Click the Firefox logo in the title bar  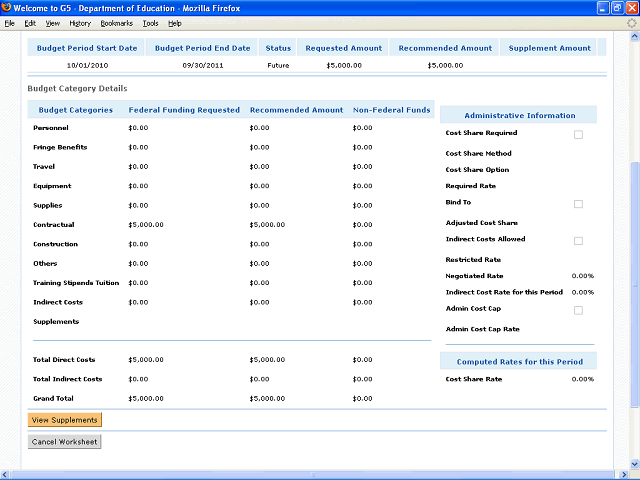(x=7, y=7)
